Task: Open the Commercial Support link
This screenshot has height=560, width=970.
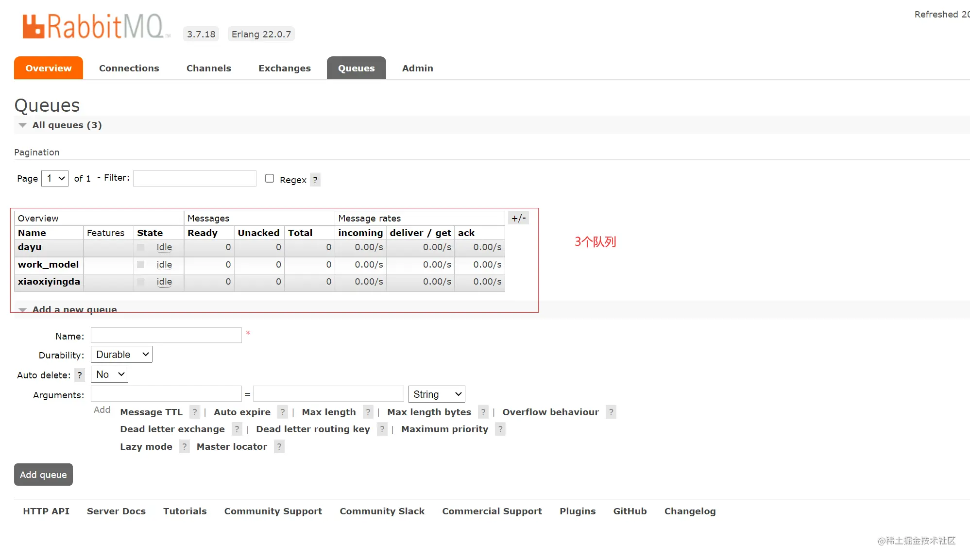Action: [x=492, y=511]
